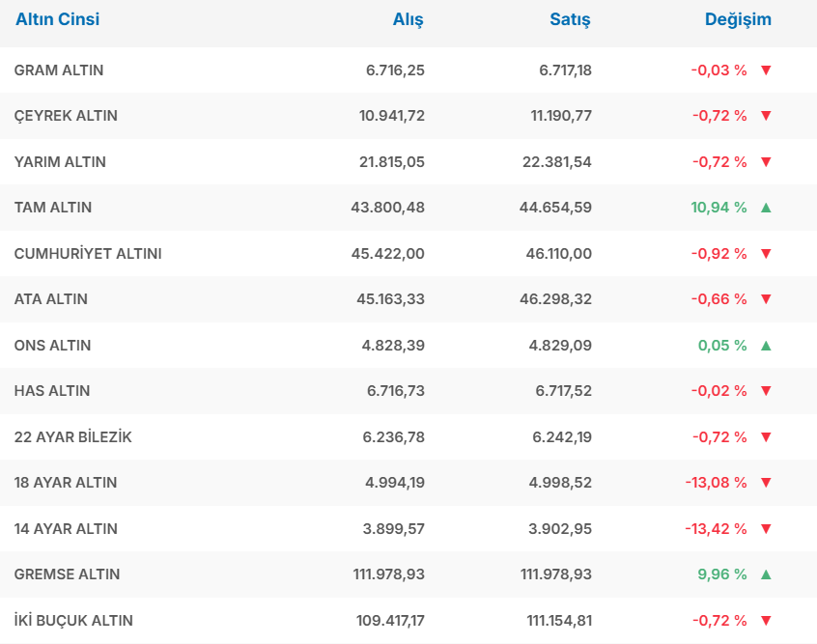The height and width of the screenshot is (644, 817).
Task: Select the HAS ALTIN row name
Action: pos(52,391)
